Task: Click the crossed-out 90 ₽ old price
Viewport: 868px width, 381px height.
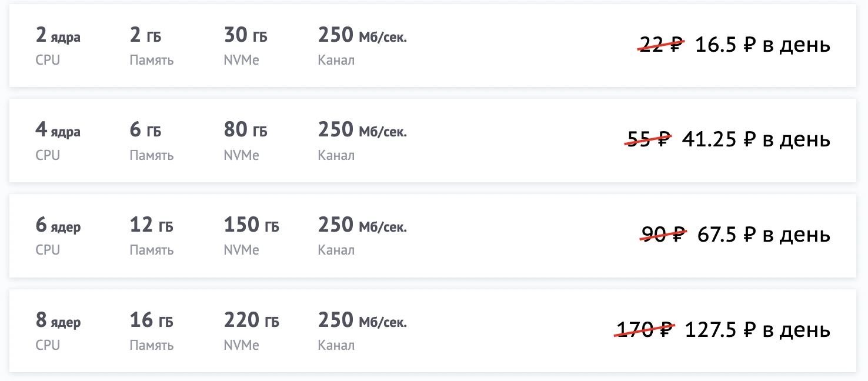Action: 663,235
